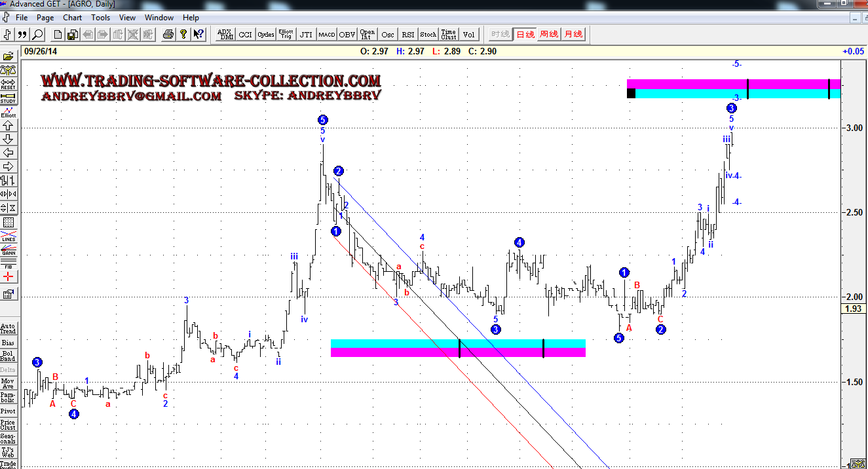Open the Chart menu
This screenshot has width=868, height=469.
click(72, 18)
